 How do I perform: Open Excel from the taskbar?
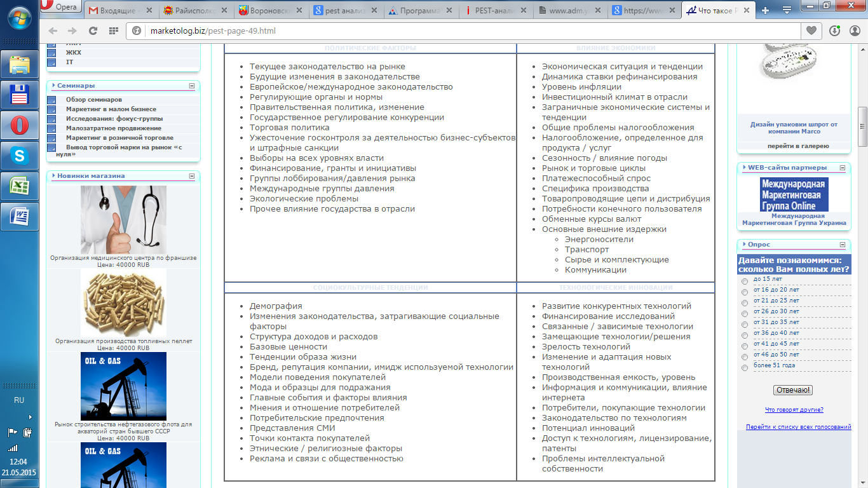[x=20, y=186]
